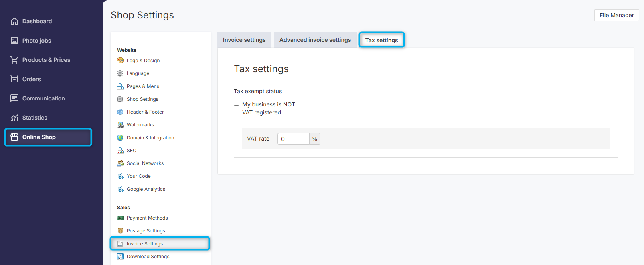
Task: Open the Payment Methods link
Action: (147, 218)
